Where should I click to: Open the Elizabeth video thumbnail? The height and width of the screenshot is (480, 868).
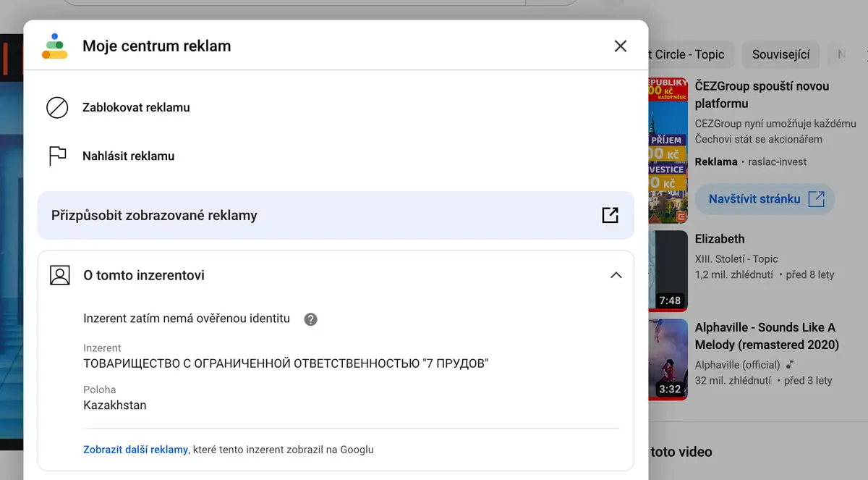click(668, 271)
